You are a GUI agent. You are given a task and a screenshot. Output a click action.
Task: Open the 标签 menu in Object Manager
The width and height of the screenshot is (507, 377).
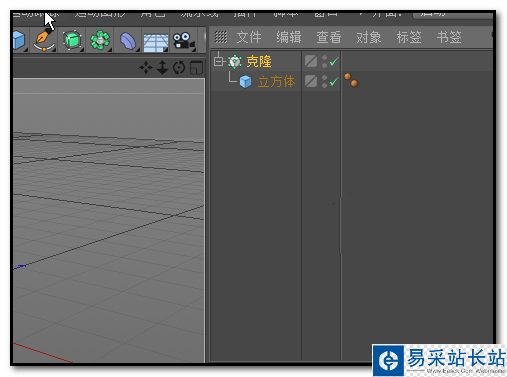click(409, 37)
